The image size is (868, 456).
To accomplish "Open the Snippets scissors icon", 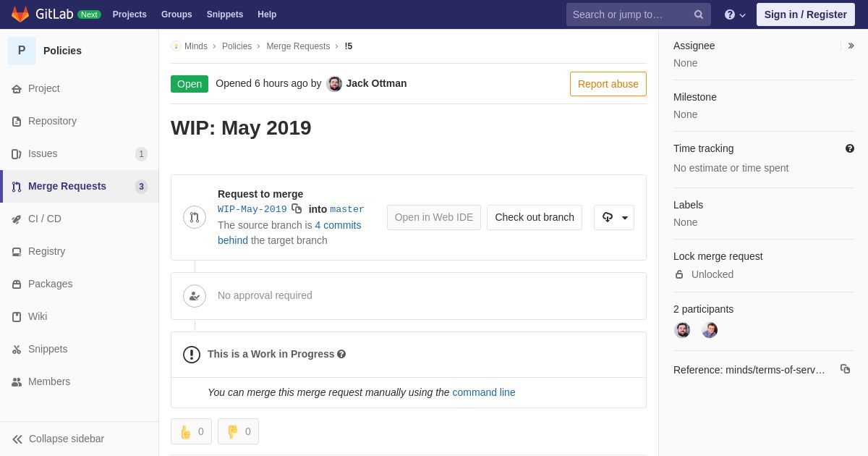I will (17, 350).
